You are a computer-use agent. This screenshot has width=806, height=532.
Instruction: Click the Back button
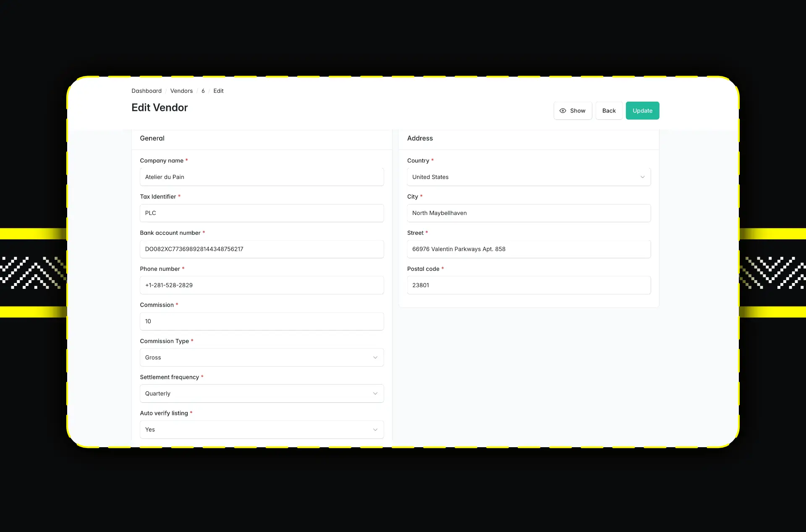tap(609, 111)
